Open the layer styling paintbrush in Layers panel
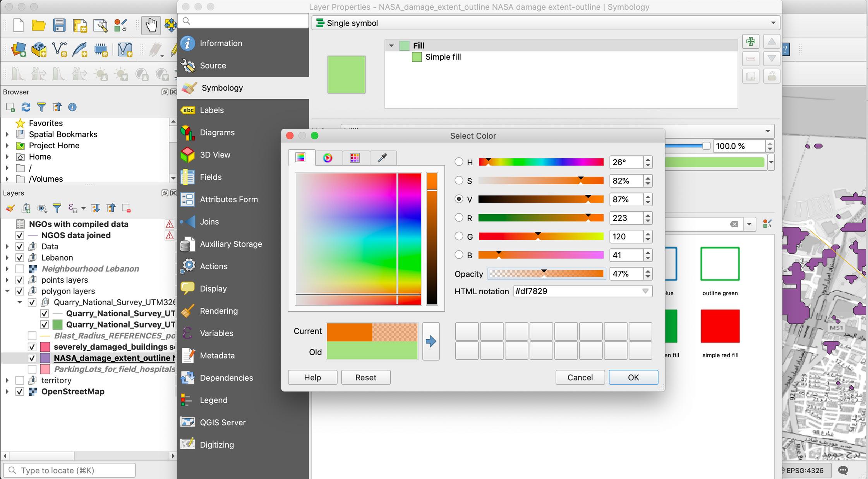 (10, 208)
